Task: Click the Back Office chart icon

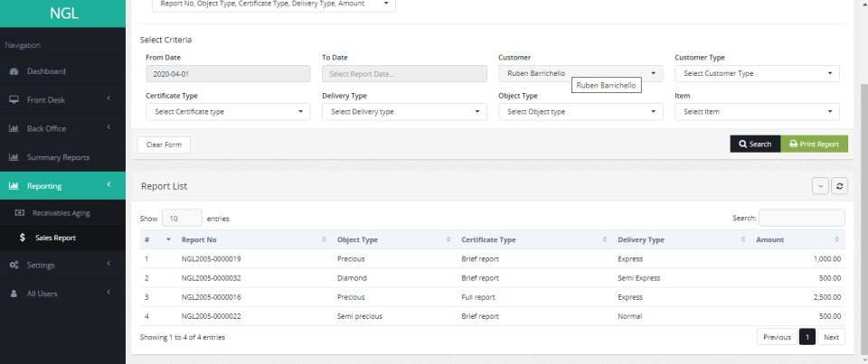Action: tap(14, 129)
